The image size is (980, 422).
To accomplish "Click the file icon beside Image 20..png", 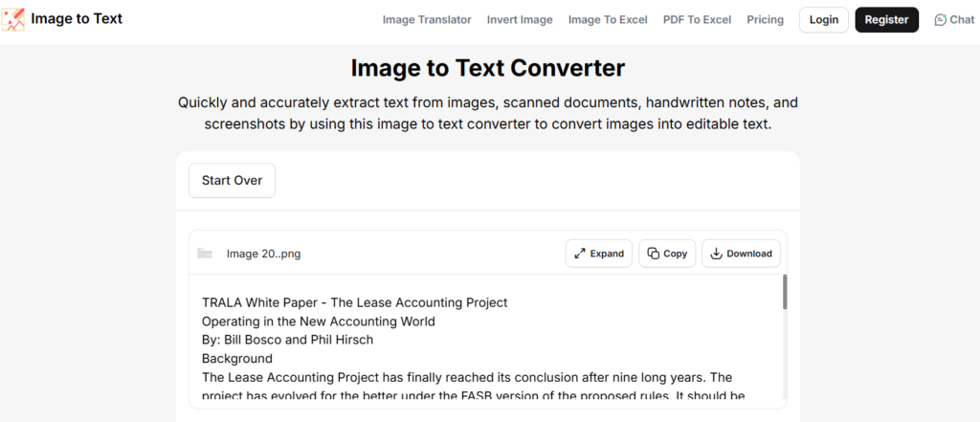I will click(x=205, y=254).
